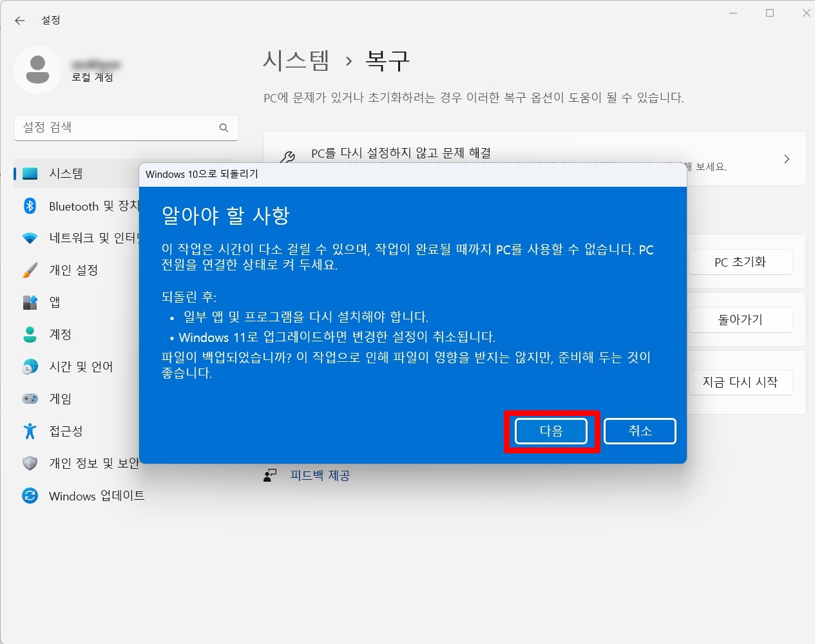Click the 시스템 breadcrumb link
Image resolution: width=815 pixels, height=644 pixels.
(296, 61)
